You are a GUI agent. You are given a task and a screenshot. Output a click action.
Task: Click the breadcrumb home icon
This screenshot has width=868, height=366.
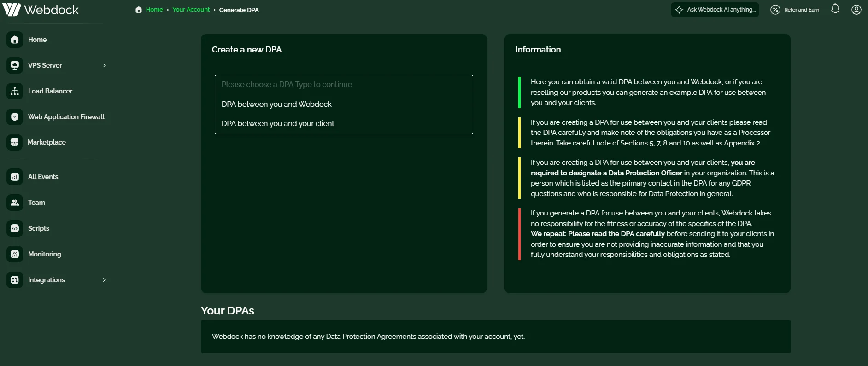click(139, 10)
